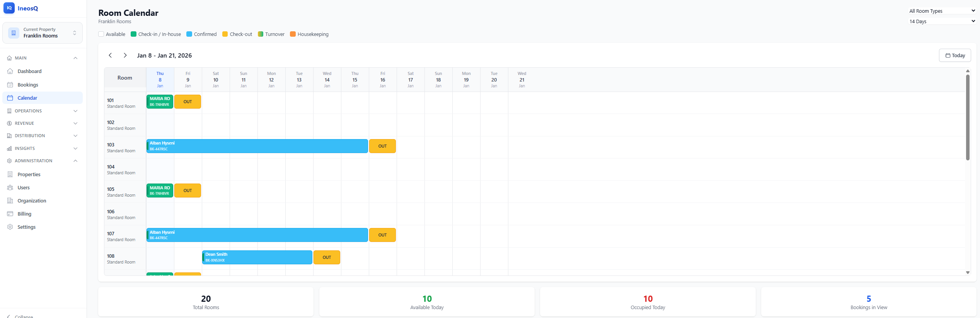Open the 14 Days range dropdown
The width and height of the screenshot is (980, 318).
point(942,21)
